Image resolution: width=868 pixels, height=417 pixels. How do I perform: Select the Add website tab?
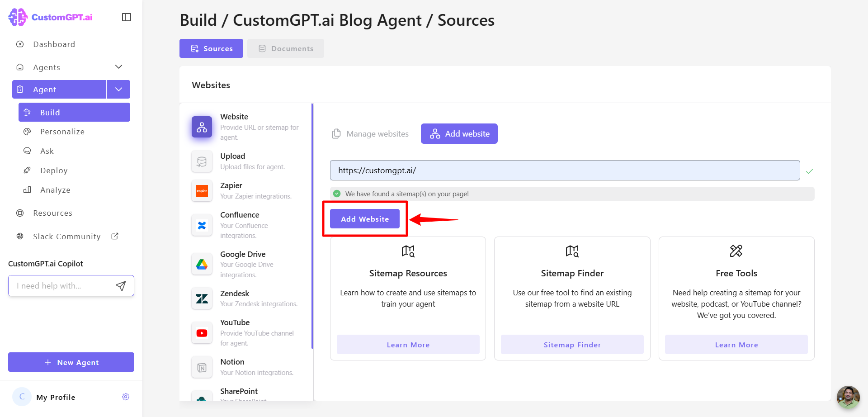pyautogui.click(x=459, y=134)
